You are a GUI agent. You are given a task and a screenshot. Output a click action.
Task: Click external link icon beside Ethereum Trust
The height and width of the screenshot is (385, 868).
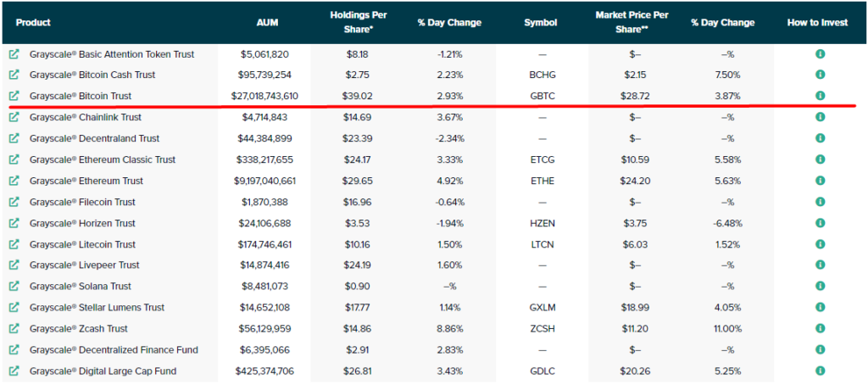pos(14,181)
